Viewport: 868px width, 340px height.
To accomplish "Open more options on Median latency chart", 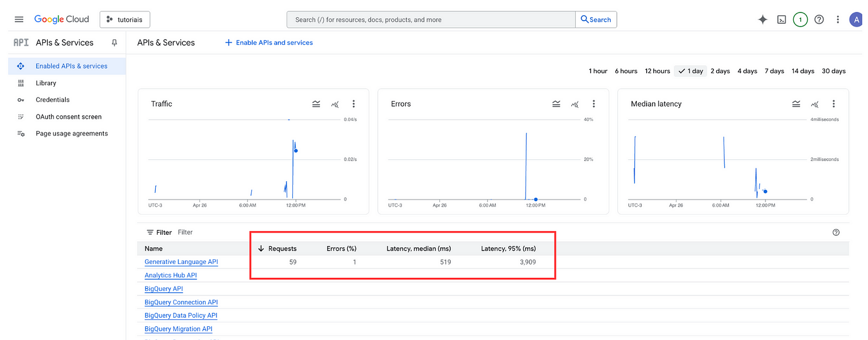I will click(x=833, y=104).
